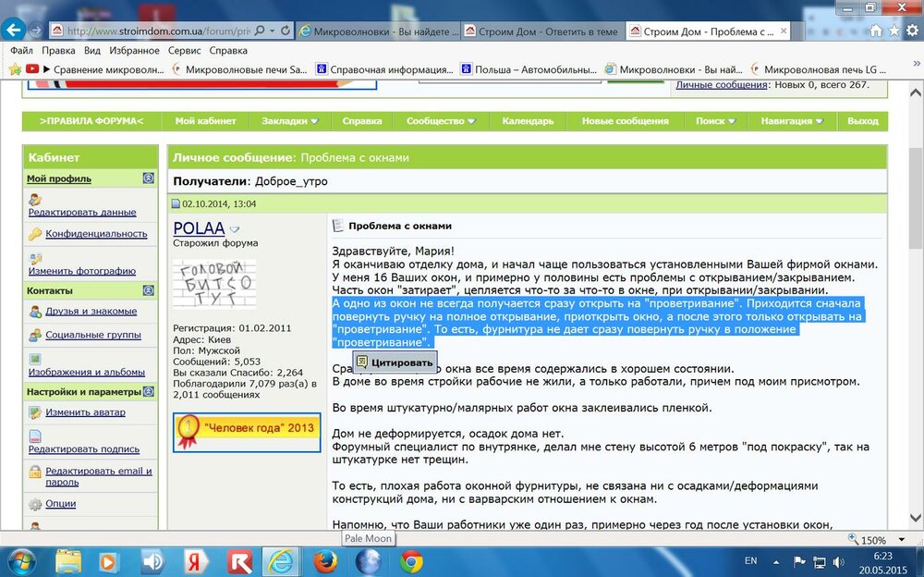The height and width of the screenshot is (577, 924).
Task: Collapse the Контакты section
Action: (149, 290)
